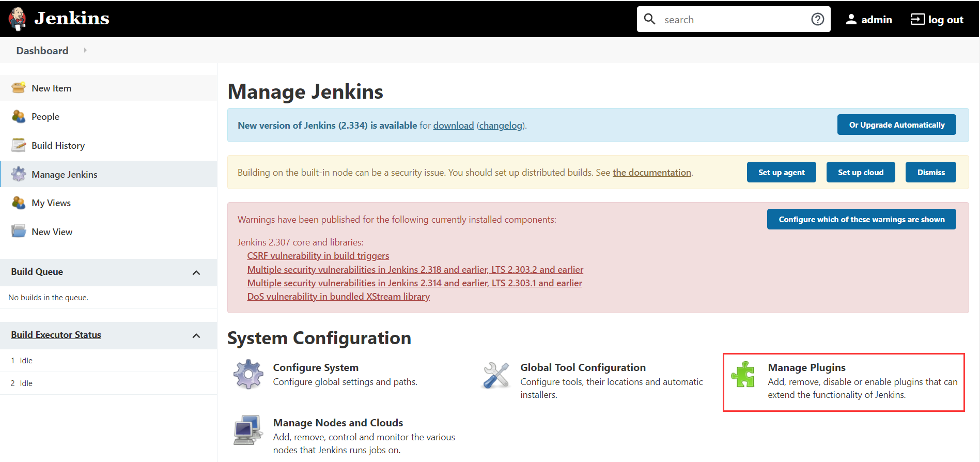Open New View in the sidebar

52,232
